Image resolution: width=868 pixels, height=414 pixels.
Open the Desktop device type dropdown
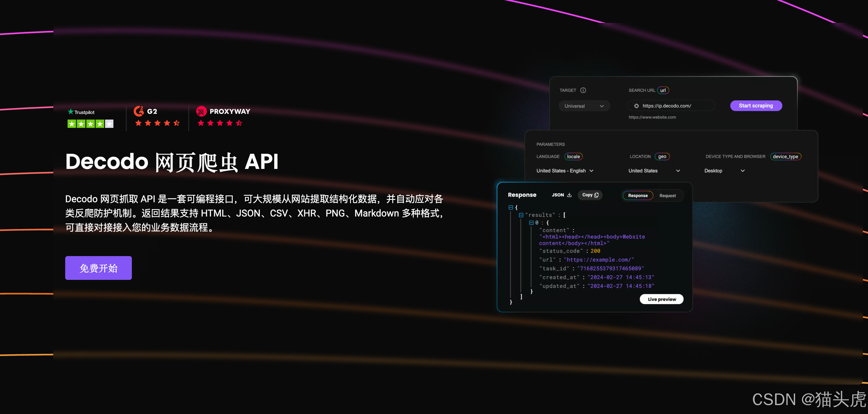coord(725,171)
